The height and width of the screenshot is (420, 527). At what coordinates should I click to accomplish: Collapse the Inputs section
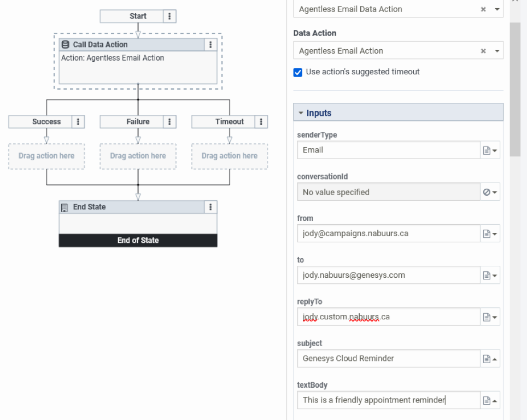301,112
